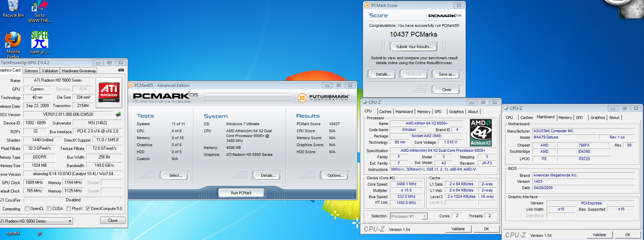Click Submit Your Results... in PCMark Score
The width and height of the screenshot is (644, 240).
click(414, 47)
